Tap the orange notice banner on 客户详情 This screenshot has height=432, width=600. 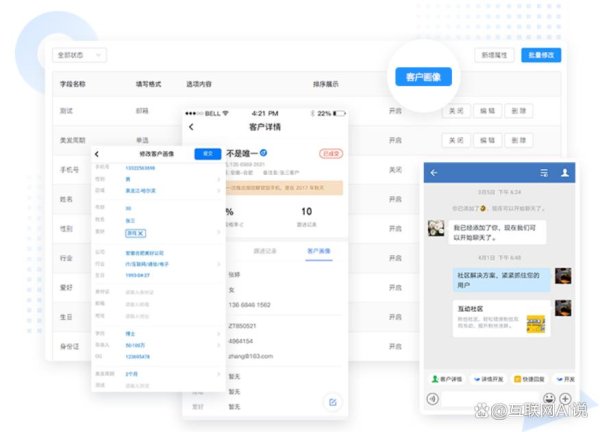[284, 188]
